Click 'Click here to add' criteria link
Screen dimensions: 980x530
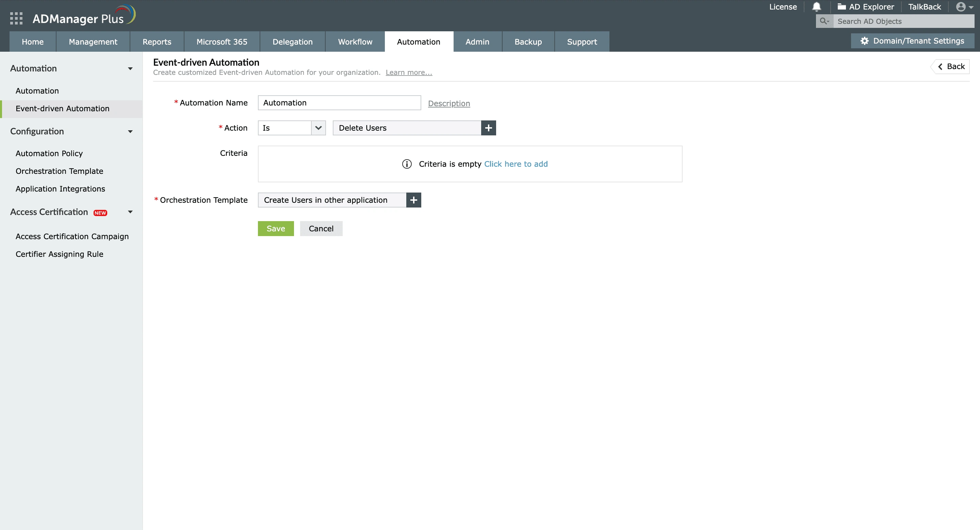coord(516,164)
